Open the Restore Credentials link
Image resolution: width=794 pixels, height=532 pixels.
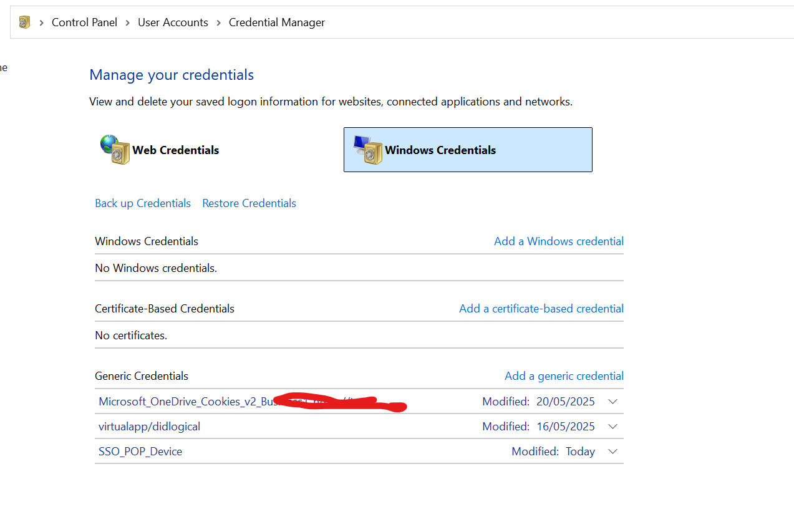pyautogui.click(x=248, y=203)
